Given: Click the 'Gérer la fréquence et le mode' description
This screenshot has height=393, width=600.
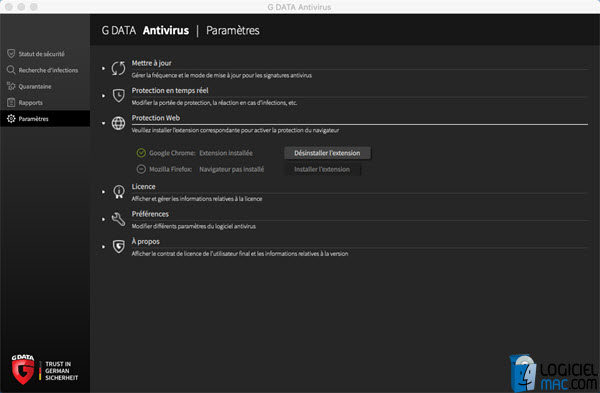Looking at the screenshot, I should 222,75.
